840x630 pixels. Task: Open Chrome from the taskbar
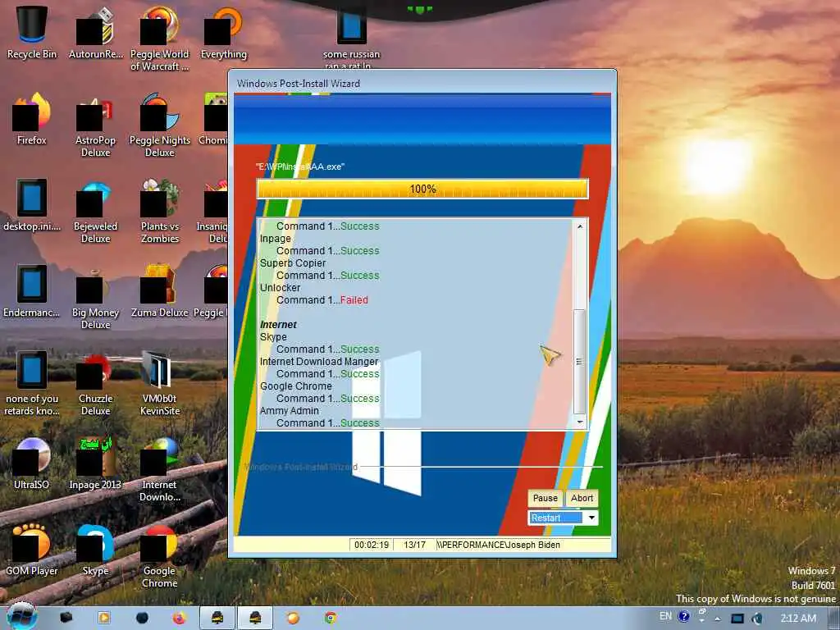331,619
